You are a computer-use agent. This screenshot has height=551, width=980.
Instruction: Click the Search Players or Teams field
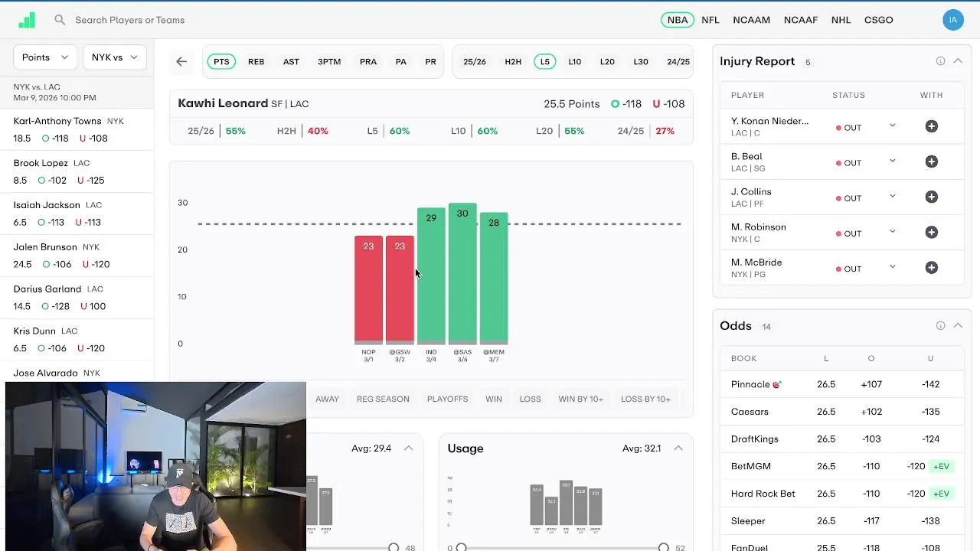(129, 20)
